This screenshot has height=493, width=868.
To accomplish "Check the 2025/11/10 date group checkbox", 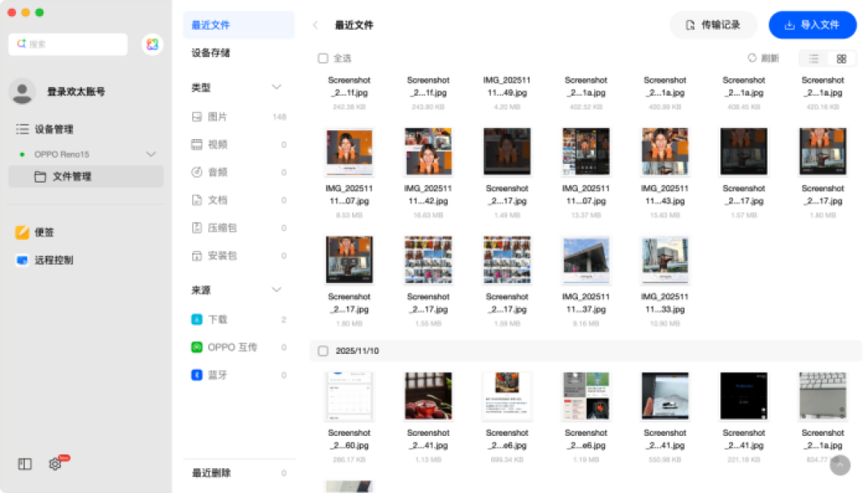I will click(x=323, y=351).
